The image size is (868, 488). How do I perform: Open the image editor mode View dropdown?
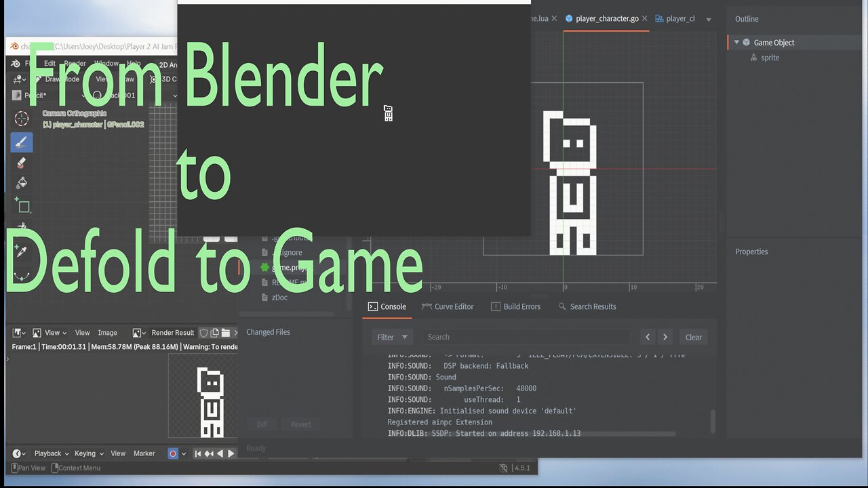(x=50, y=333)
